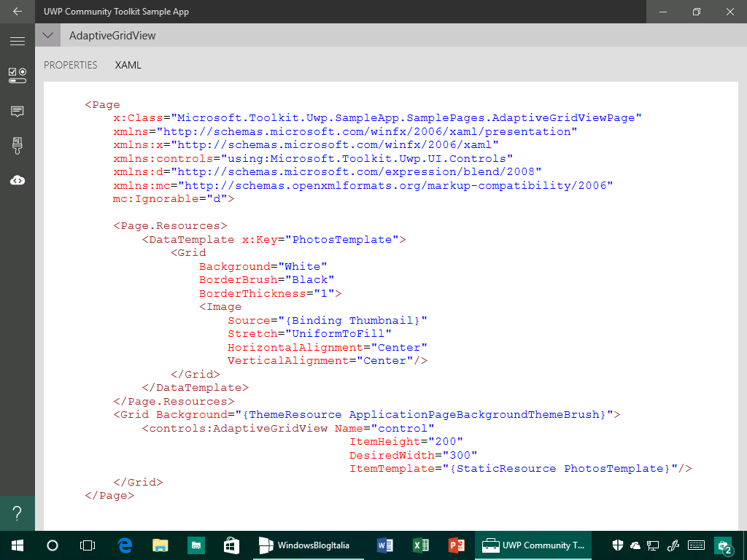Open Windows Ink Workspace tray icon
The width and height of the screenshot is (747, 560).
pos(673,545)
